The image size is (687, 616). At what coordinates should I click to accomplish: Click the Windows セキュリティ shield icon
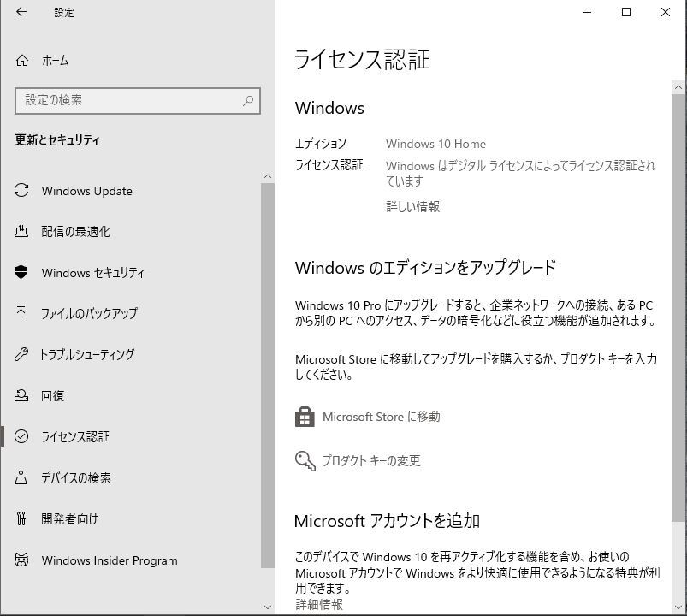(x=21, y=272)
